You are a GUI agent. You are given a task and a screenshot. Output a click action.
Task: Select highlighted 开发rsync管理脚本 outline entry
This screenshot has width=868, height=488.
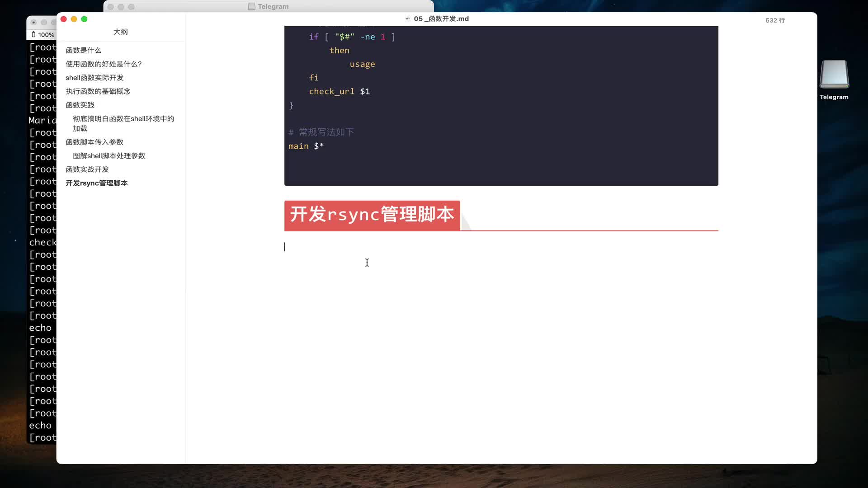(x=96, y=183)
